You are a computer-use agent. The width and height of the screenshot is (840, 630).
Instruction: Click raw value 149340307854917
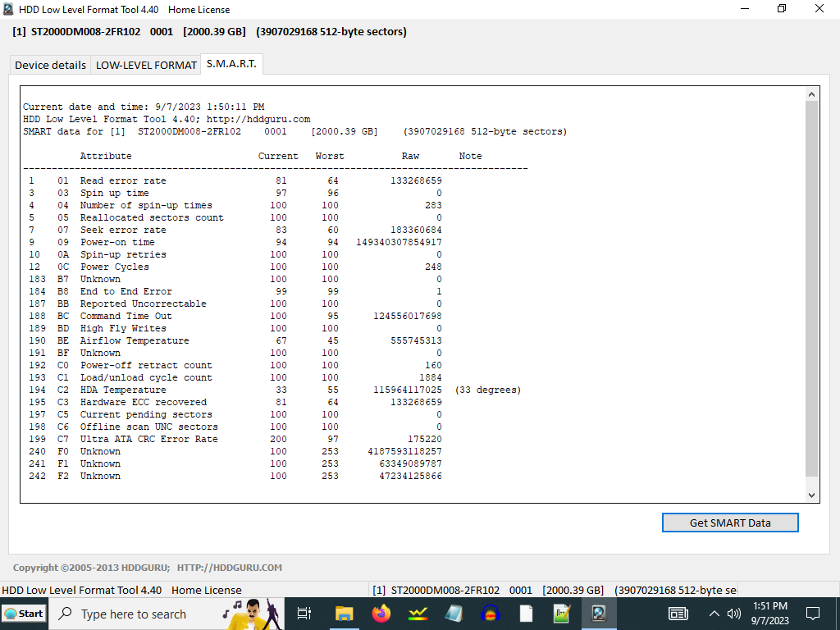(399, 242)
